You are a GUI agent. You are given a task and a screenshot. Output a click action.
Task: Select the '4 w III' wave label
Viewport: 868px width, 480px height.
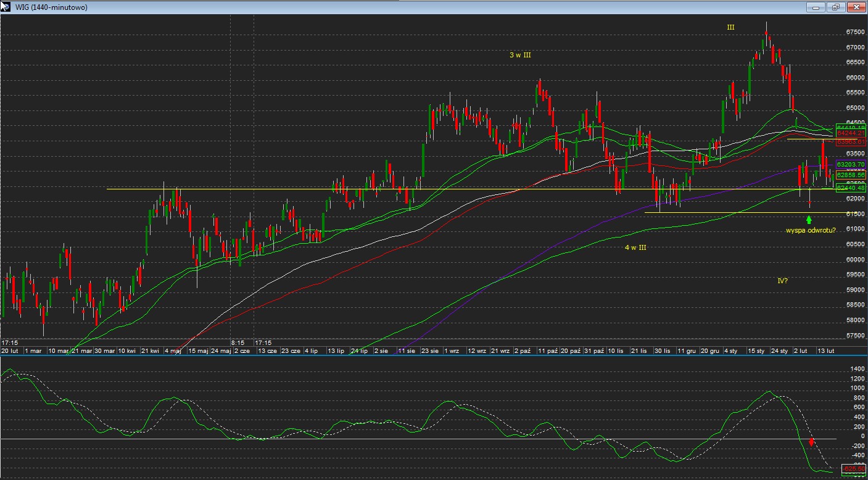635,247
